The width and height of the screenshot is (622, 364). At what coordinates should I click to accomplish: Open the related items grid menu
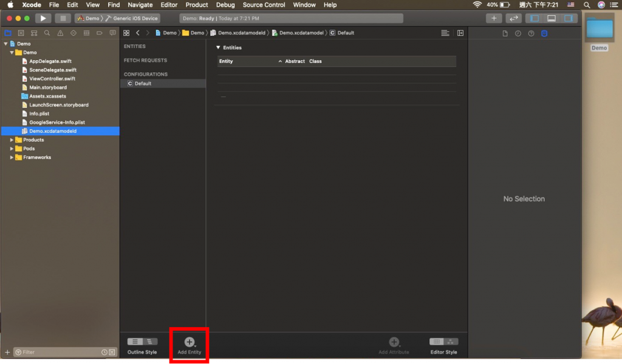click(126, 33)
